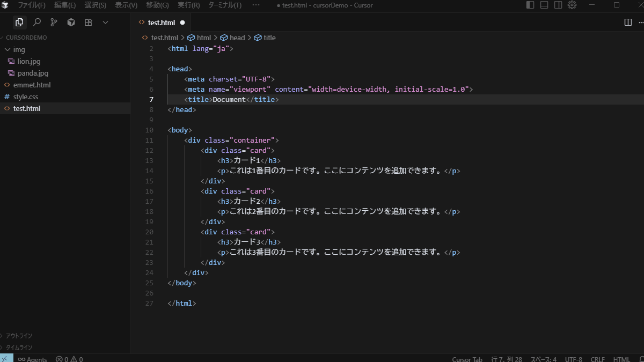Click the "container" class value in code
644x362 pixels.
[252, 141]
